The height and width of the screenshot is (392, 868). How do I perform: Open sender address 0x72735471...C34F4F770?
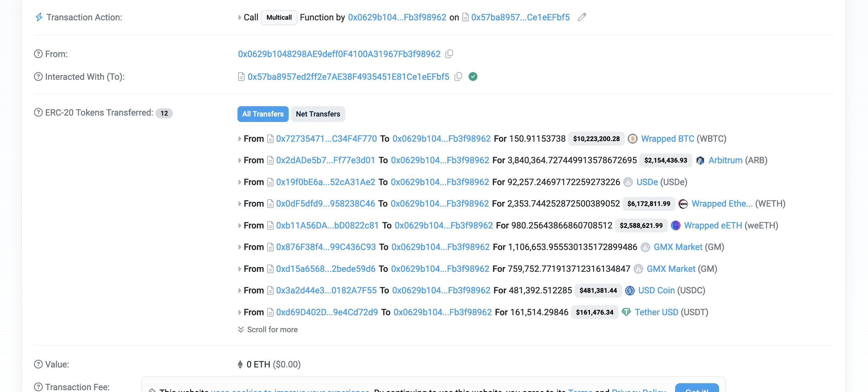tap(326, 139)
